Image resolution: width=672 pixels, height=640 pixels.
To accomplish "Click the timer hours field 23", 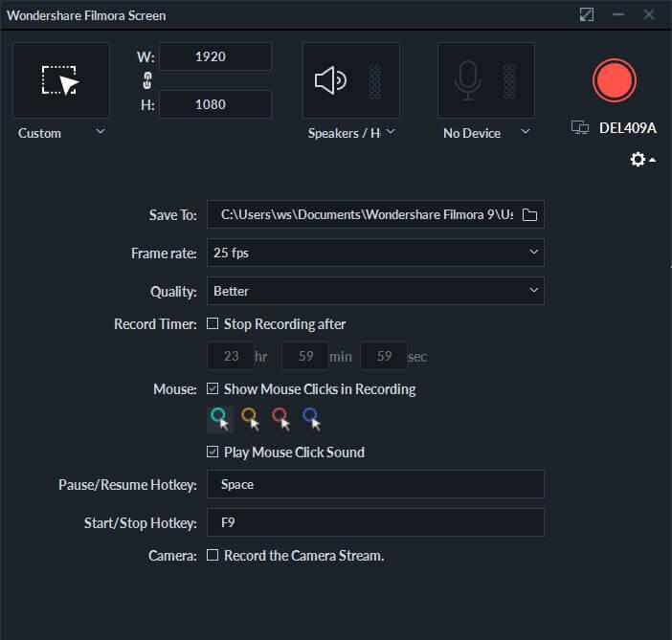I will point(231,356).
